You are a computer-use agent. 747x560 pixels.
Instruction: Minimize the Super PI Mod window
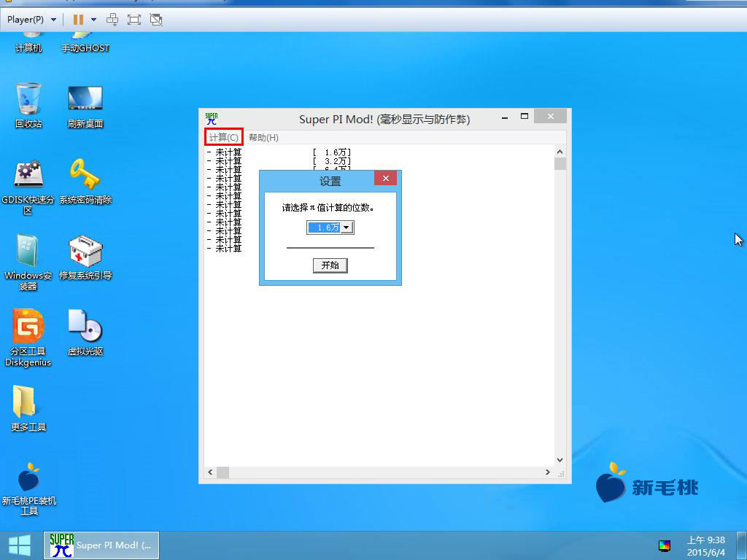point(505,117)
